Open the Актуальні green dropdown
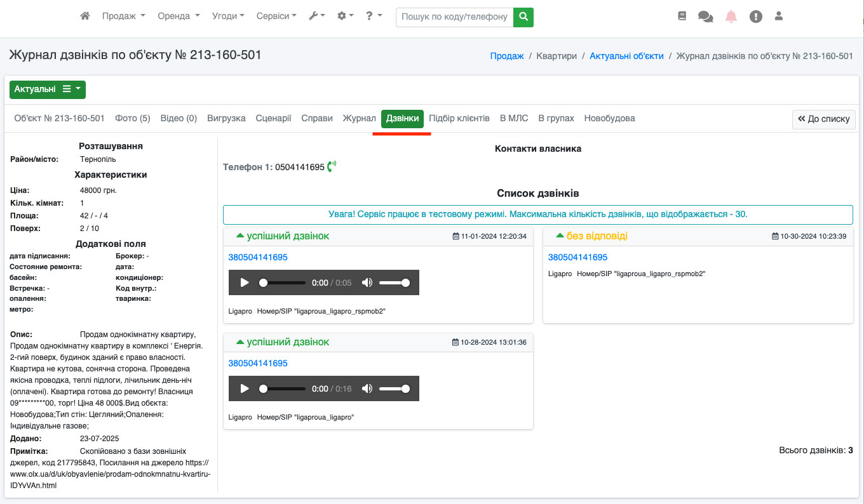The image size is (864, 504). [48, 90]
